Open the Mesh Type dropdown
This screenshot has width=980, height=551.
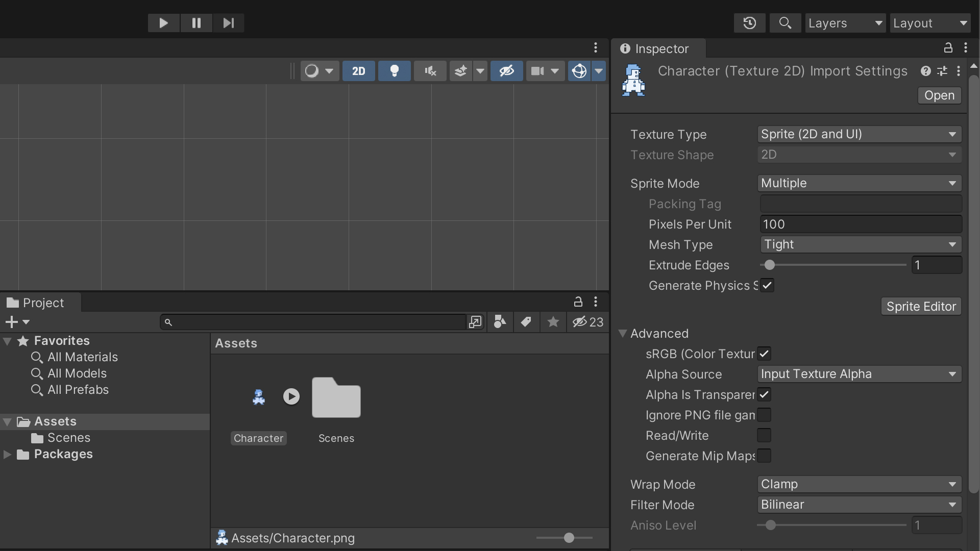click(x=861, y=244)
